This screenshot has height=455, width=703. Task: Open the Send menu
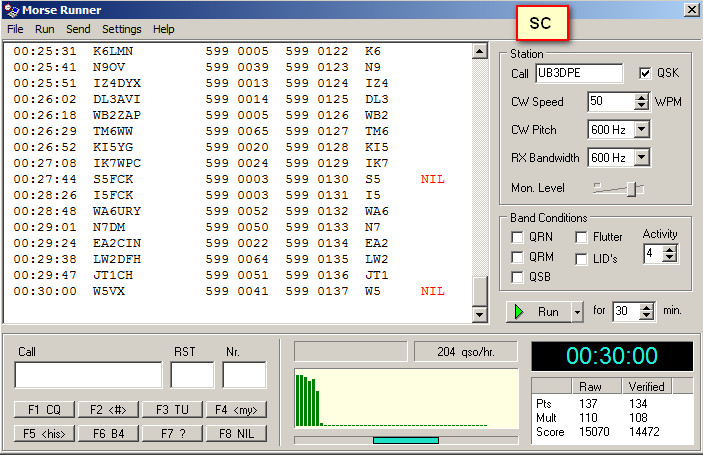click(x=78, y=29)
